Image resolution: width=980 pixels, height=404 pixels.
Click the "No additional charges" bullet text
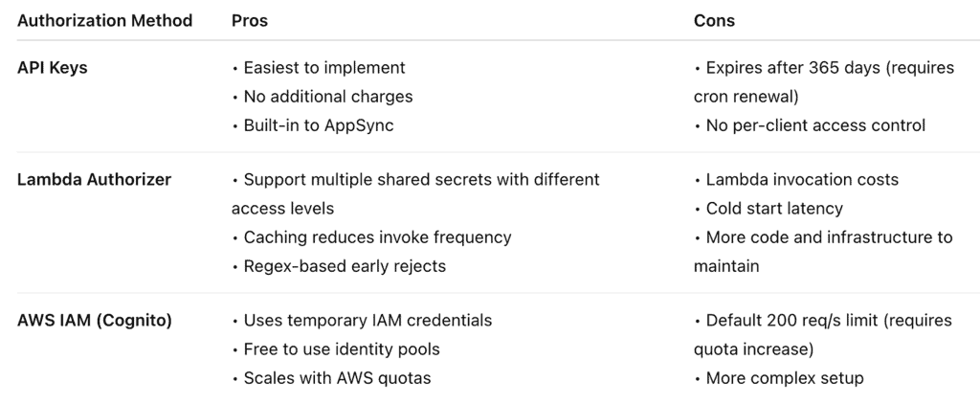(x=327, y=96)
